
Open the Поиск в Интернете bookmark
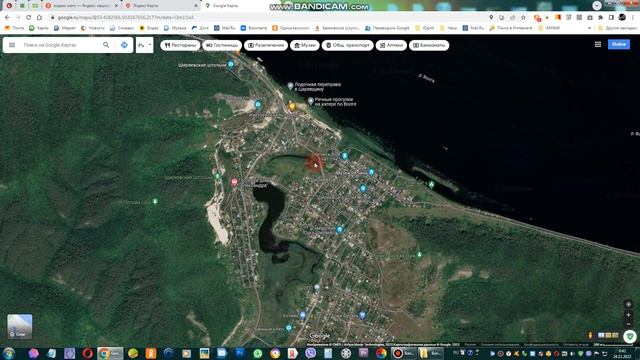pos(511,28)
